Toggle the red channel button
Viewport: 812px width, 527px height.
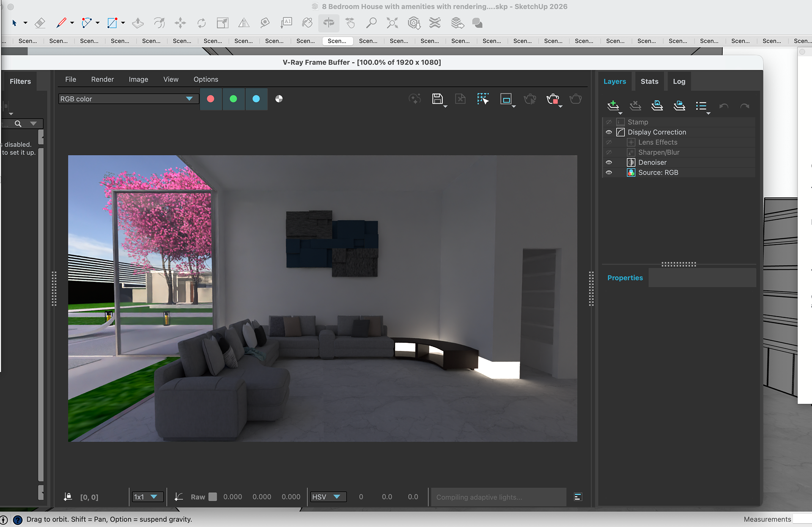tap(211, 99)
